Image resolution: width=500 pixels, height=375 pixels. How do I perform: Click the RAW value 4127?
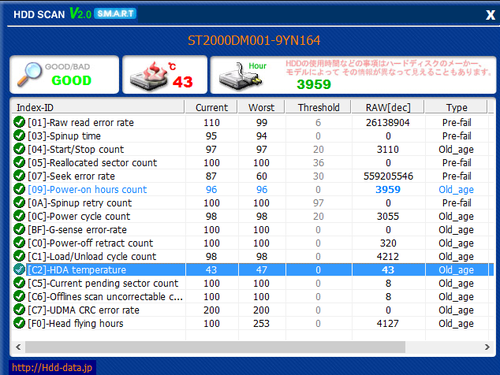[388, 323]
